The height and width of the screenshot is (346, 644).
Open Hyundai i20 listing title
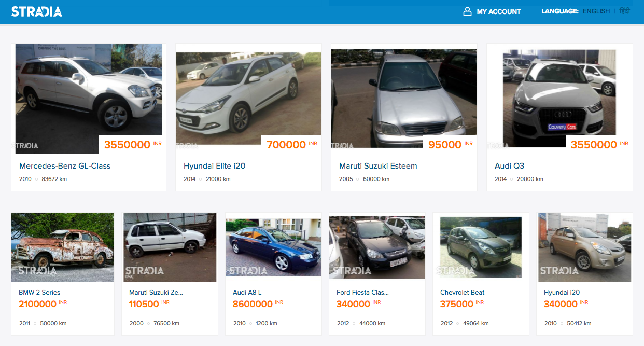coord(562,293)
